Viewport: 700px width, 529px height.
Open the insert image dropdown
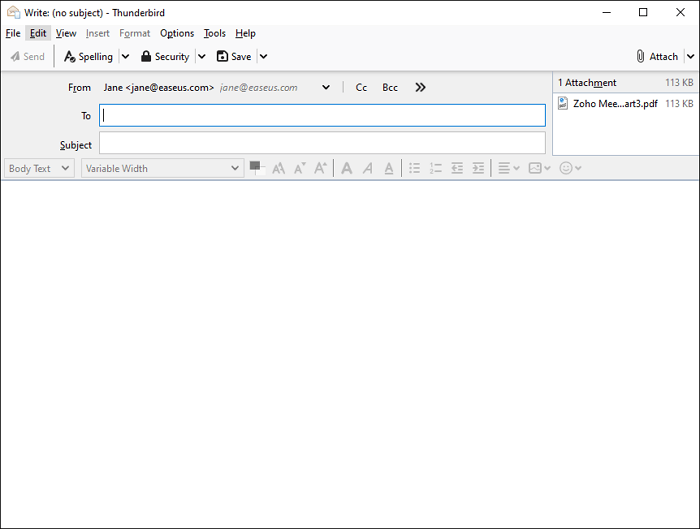[x=539, y=168]
